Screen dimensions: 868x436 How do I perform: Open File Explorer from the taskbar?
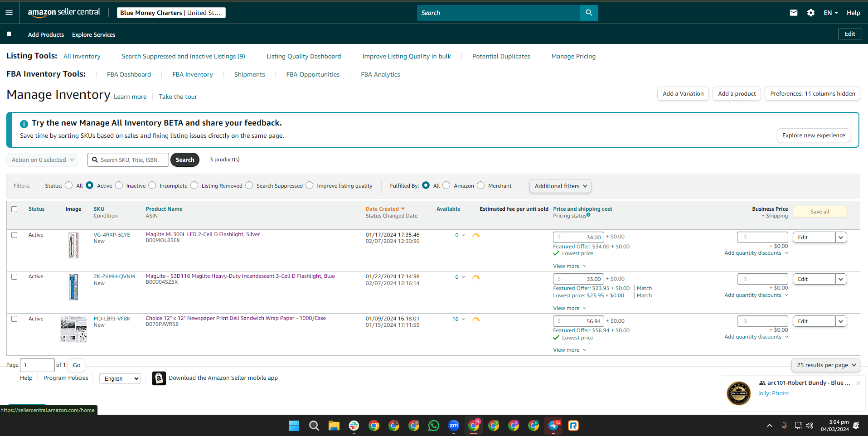334,426
